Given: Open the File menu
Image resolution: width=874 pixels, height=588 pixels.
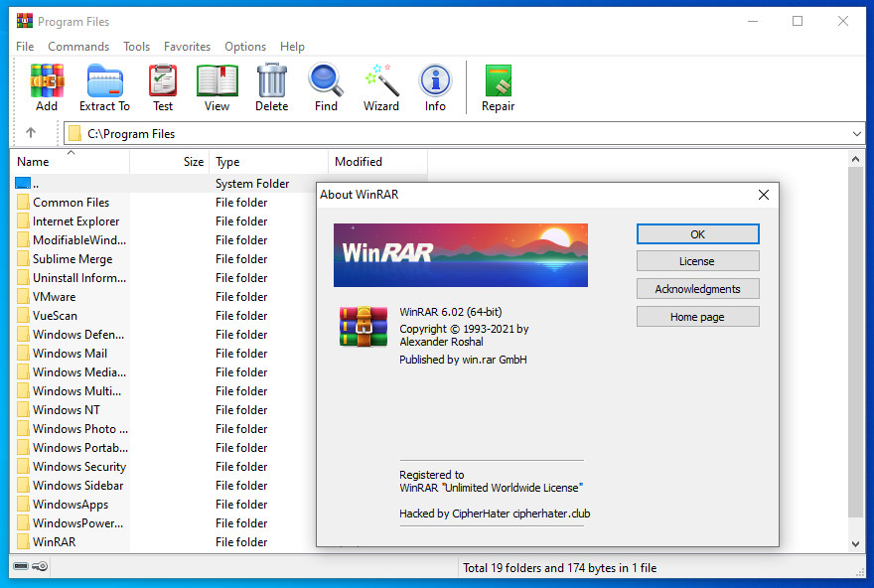Looking at the screenshot, I should click(x=25, y=47).
